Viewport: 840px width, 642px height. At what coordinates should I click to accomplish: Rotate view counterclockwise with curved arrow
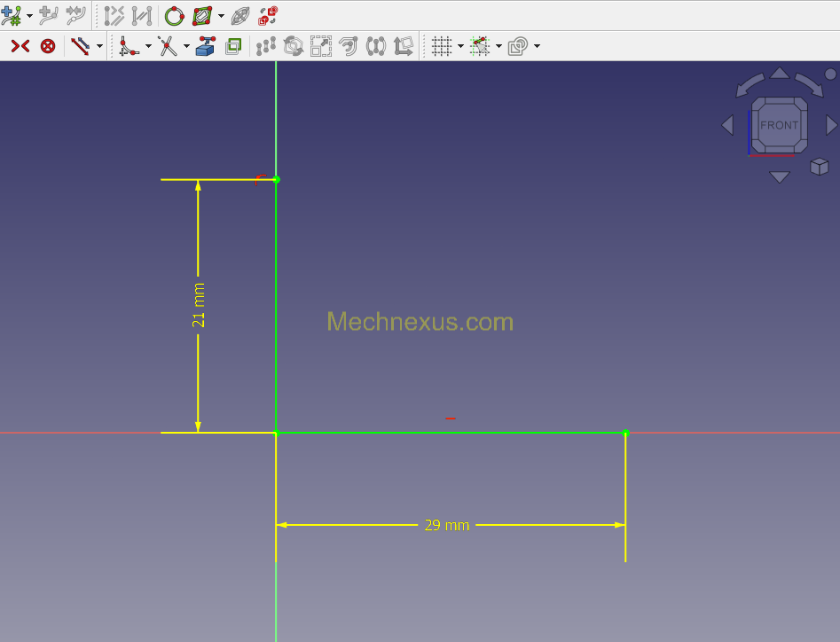[x=750, y=84]
